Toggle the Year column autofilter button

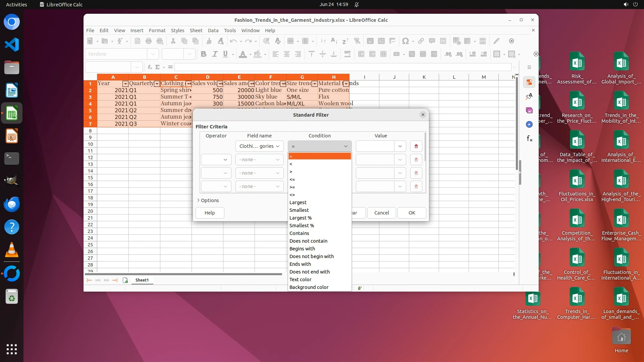(x=125, y=84)
